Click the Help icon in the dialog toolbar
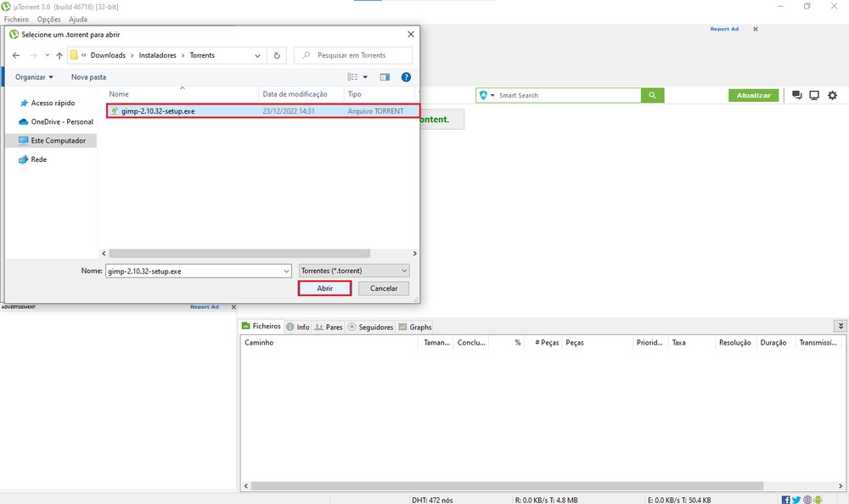Viewport: 849px width, 504px height. tap(406, 76)
